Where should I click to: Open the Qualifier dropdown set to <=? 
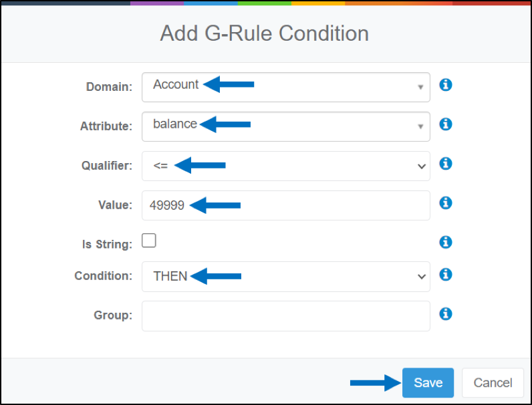click(285, 166)
